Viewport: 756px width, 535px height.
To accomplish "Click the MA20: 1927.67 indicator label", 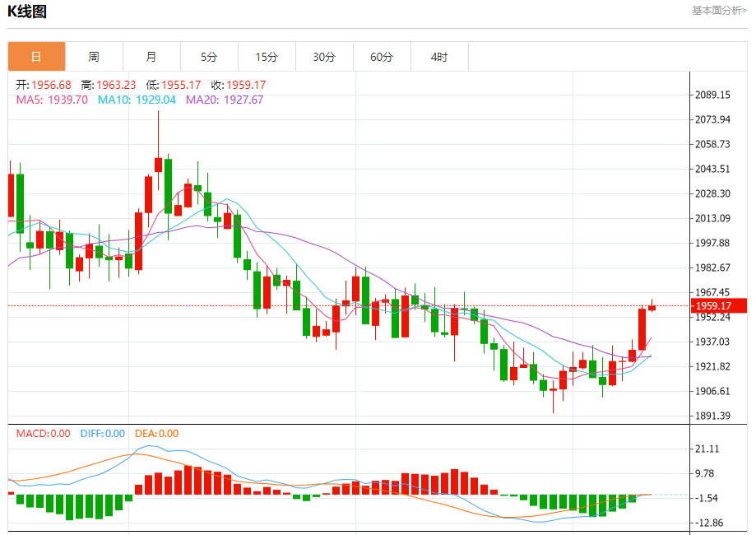I will pyautogui.click(x=225, y=100).
